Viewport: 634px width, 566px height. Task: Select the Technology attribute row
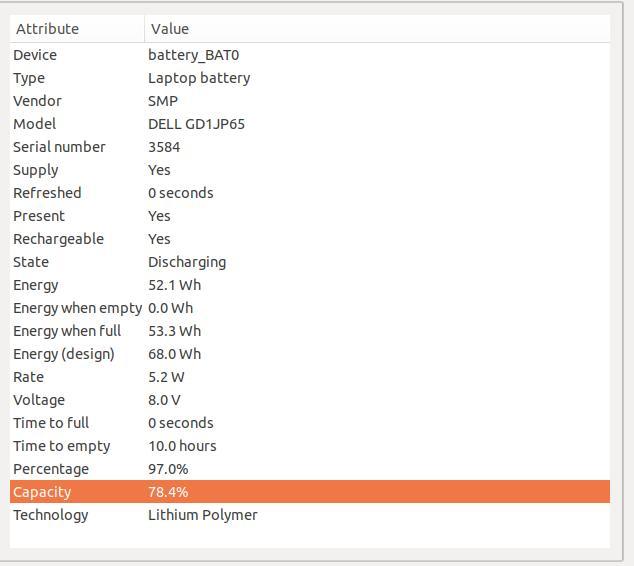click(x=310, y=516)
